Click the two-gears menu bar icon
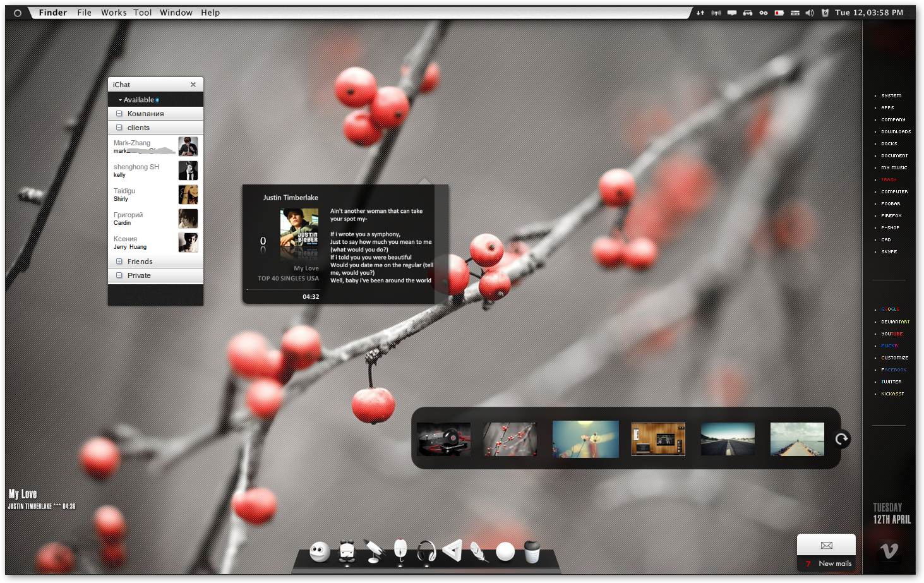Screen dimensions: 924x583 click(764, 13)
